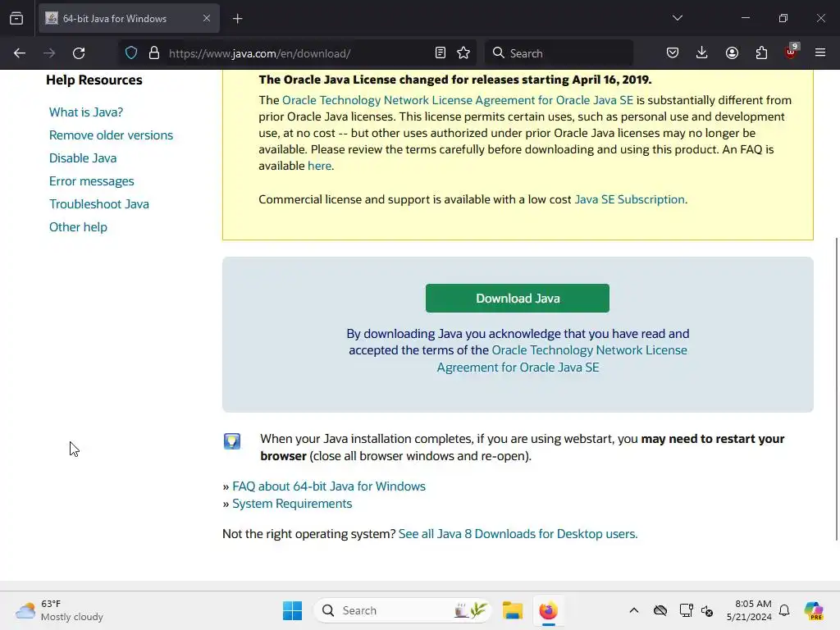The height and width of the screenshot is (630, 840).
Task: Reload the current page
Action: tap(79, 53)
